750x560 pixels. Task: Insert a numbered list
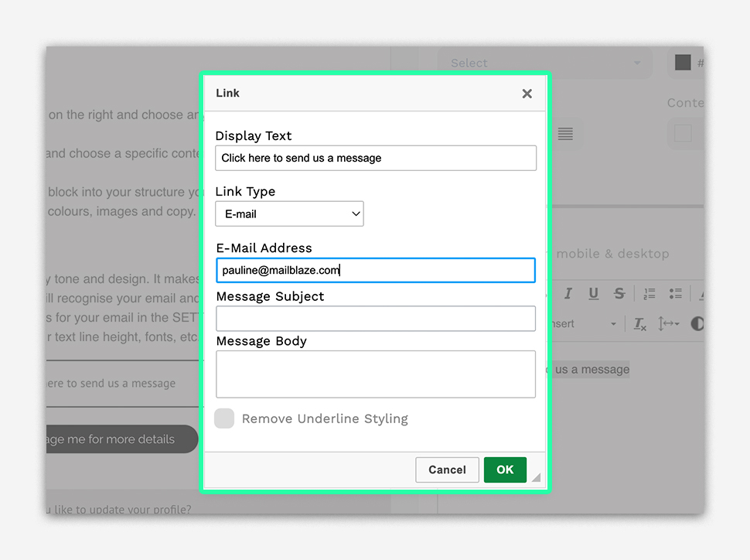point(649,293)
